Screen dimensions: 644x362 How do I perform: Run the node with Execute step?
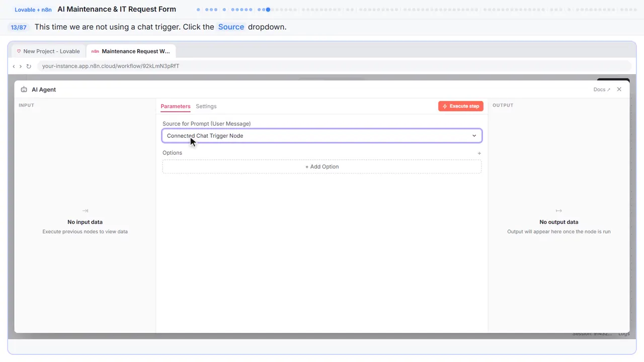pos(461,106)
